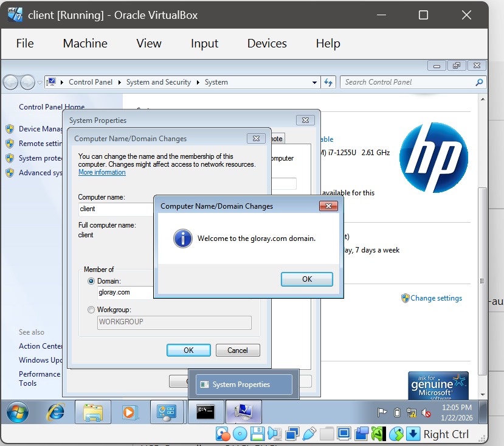The width and height of the screenshot is (504, 446).
Task: Click the Search Control Panel field
Action: coord(407,82)
